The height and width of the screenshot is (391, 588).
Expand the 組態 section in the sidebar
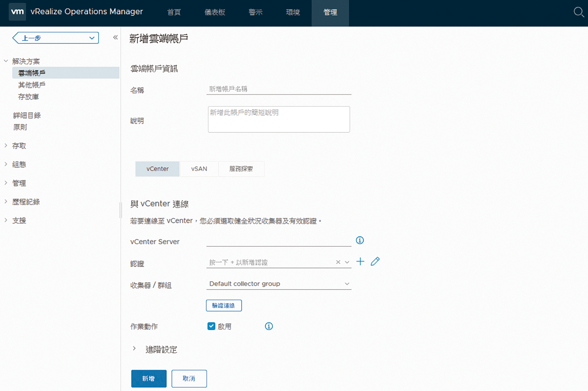[6, 164]
